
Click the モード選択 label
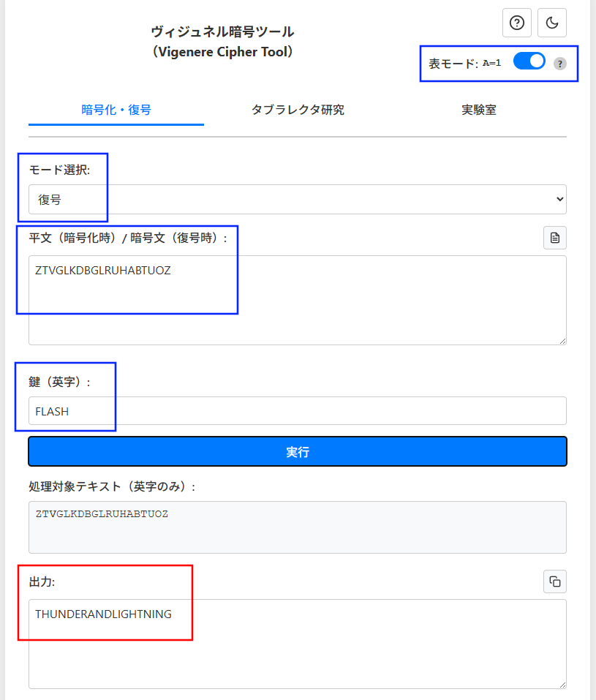pos(59,169)
